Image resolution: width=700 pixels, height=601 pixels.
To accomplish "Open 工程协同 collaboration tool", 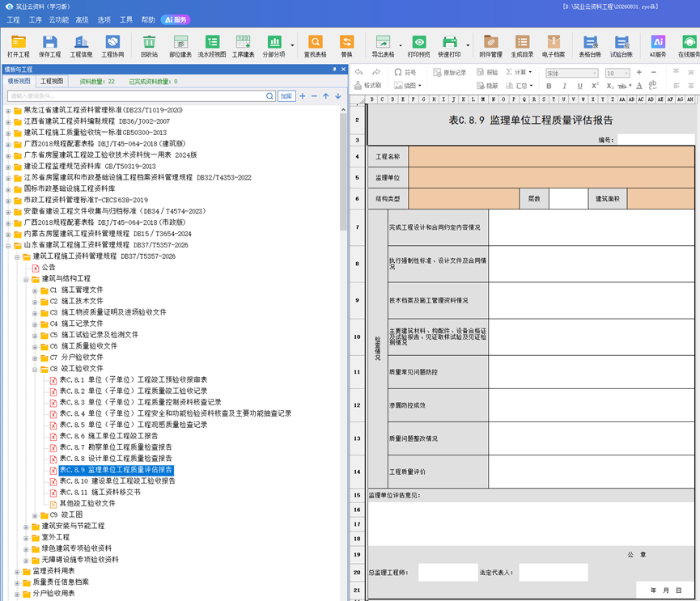I will pyautogui.click(x=112, y=46).
